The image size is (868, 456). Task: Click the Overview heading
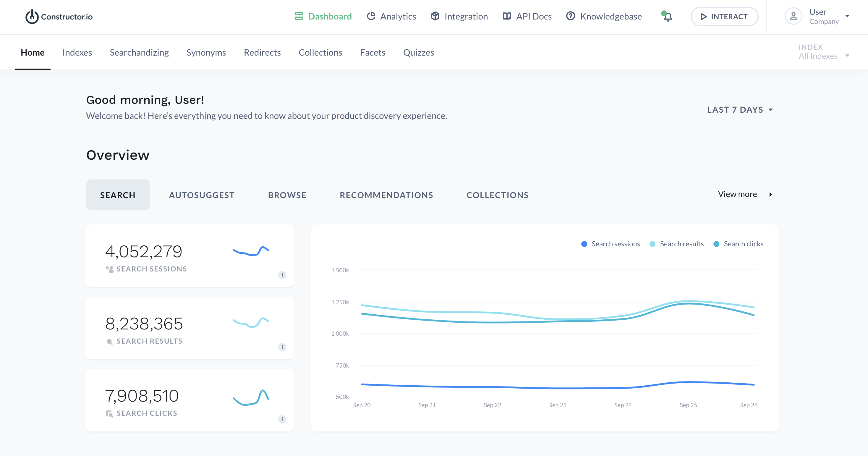click(x=118, y=155)
